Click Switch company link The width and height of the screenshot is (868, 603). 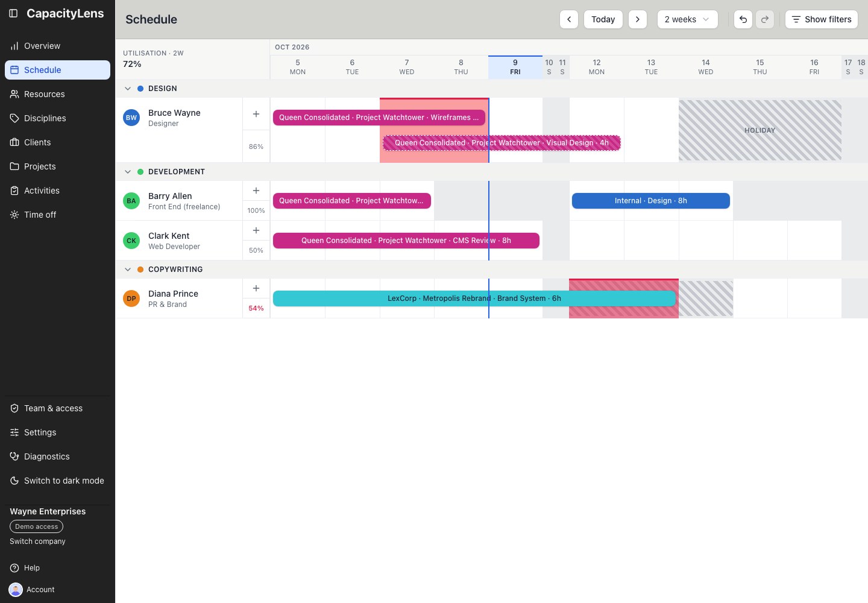point(37,541)
